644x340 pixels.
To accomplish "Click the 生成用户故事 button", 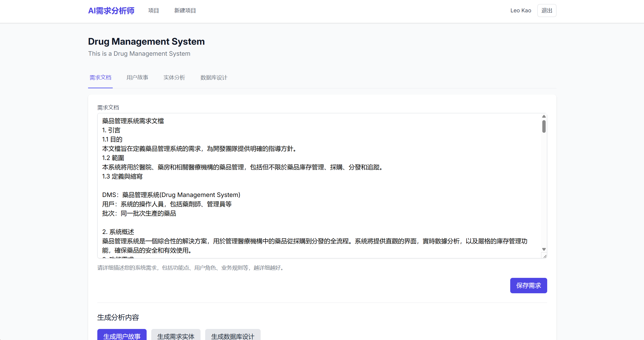I will pyautogui.click(x=122, y=335).
